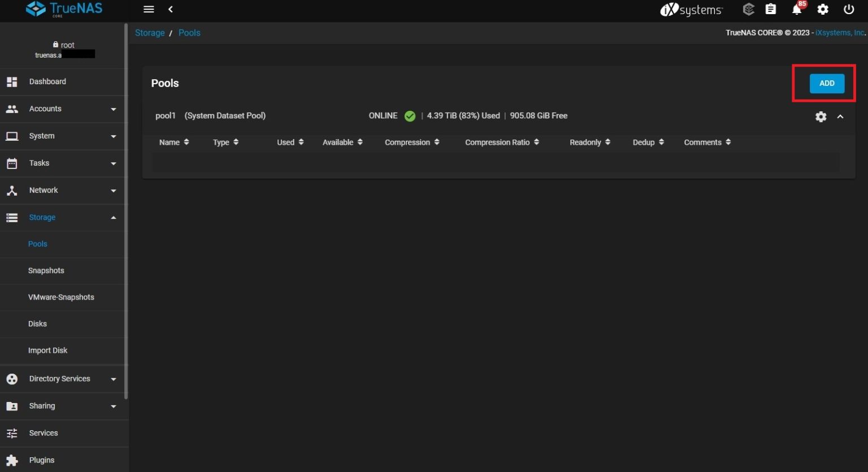Screen dimensions: 868x472
Task: Click the pool1 ONLINE status checkmark
Action: tap(410, 115)
